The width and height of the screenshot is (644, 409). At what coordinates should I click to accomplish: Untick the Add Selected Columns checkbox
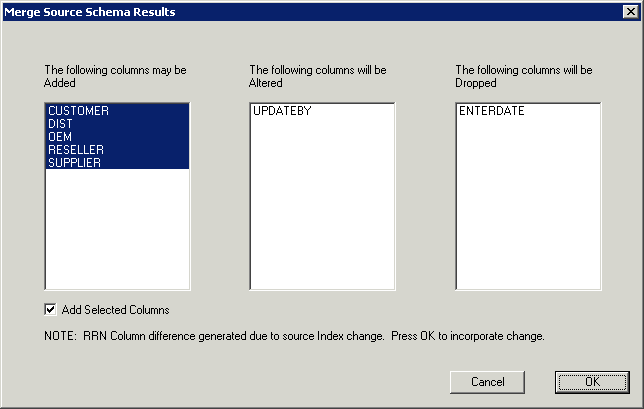tap(50, 310)
